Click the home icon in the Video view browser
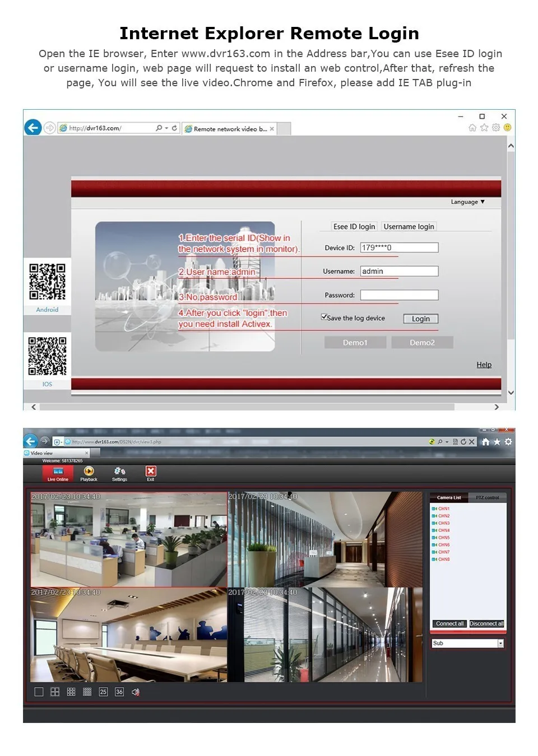 pos(485,442)
